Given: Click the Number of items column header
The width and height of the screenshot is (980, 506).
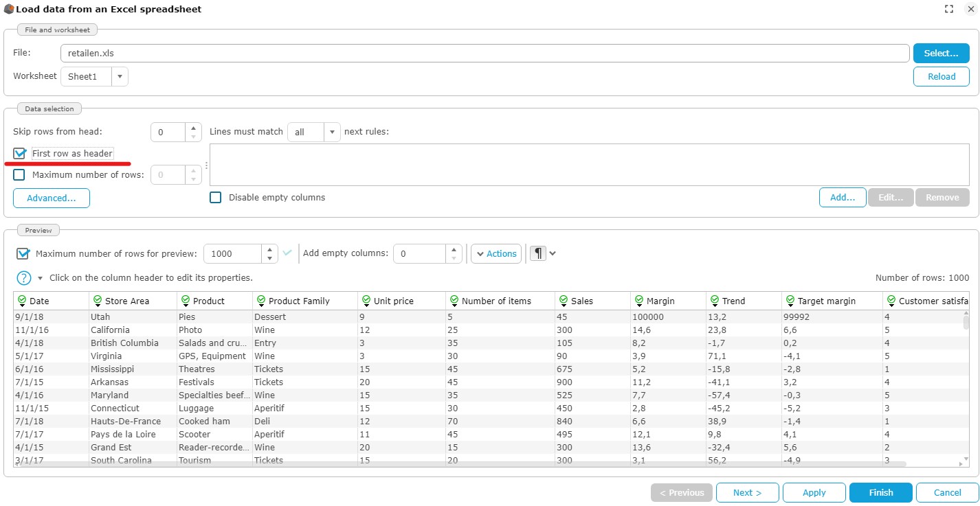Looking at the screenshot, I should (x=500, y=301).
